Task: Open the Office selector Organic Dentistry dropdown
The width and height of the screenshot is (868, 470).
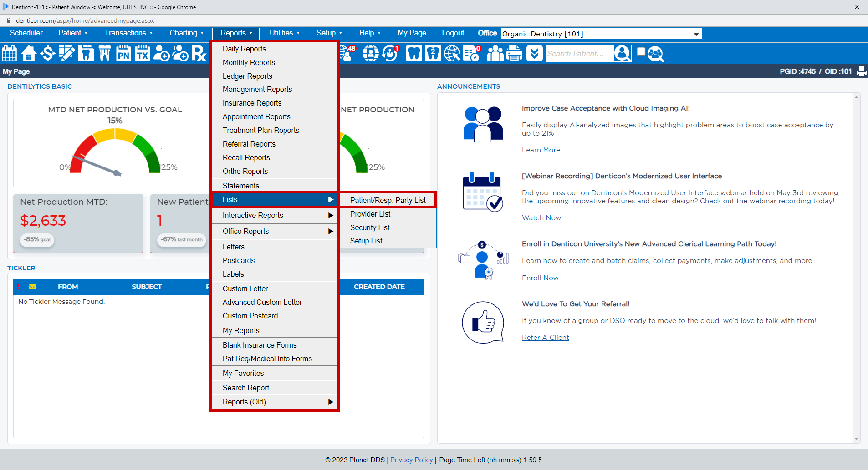Action: point(601,34)
